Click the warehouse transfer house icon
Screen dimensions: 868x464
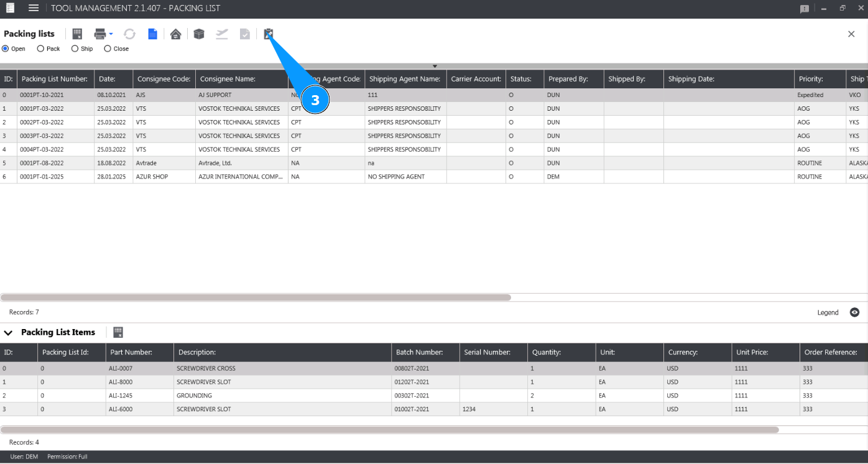click(176, 34)
